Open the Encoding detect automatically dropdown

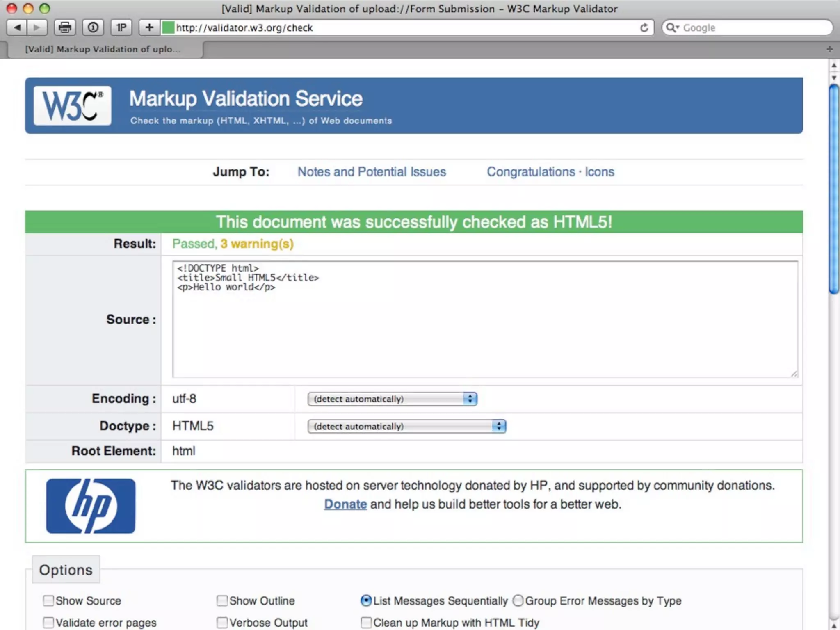click(x=392, y=399)
